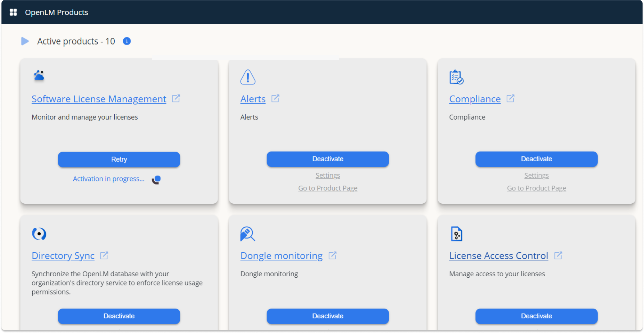Retry Software License Management activation
The image size is (644, 333).
click(119, 159)
